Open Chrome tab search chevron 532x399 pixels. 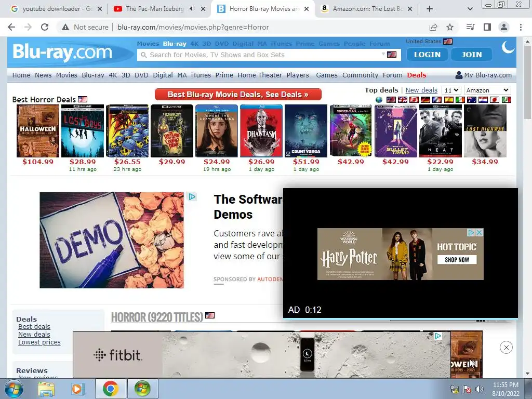click(x=470, y=9)
